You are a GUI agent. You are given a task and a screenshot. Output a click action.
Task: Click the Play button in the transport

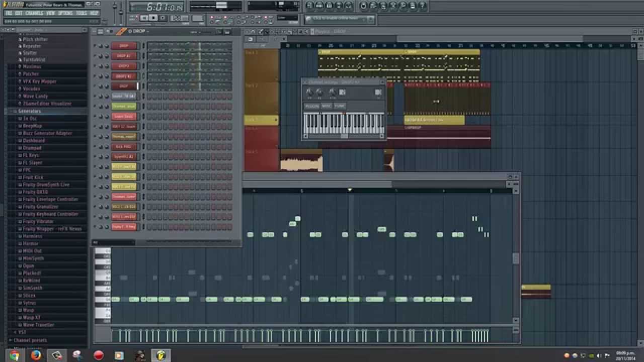pos(144,18)
